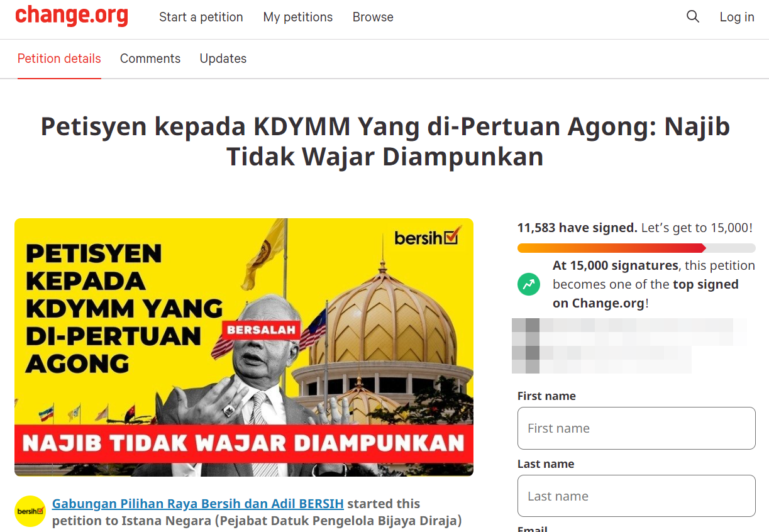Click the Log in link
This screenshot has width=769, height=532.
coord(737,17)
